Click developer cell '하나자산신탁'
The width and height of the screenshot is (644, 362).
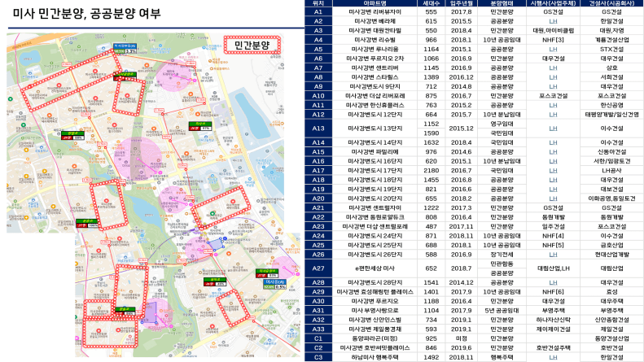553,320
